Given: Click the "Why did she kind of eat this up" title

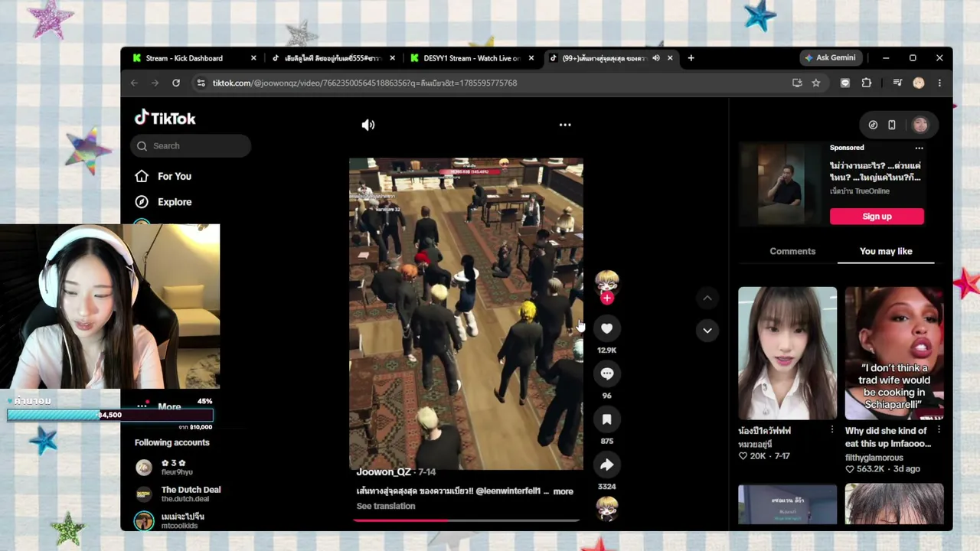Looking at the screenshot, I should [x=888, y=437].
